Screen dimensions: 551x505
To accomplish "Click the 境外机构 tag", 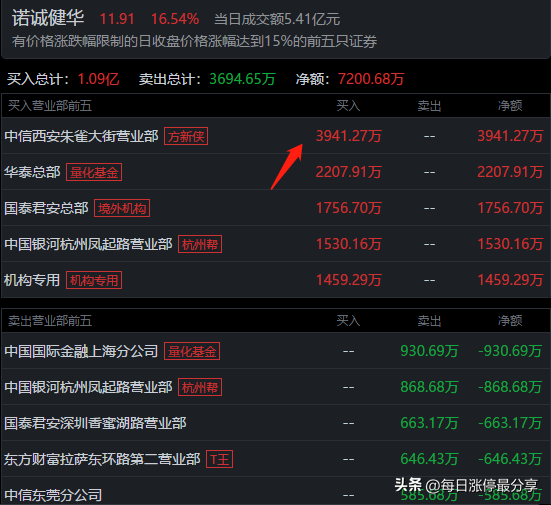I will click(x=122, y=208).
